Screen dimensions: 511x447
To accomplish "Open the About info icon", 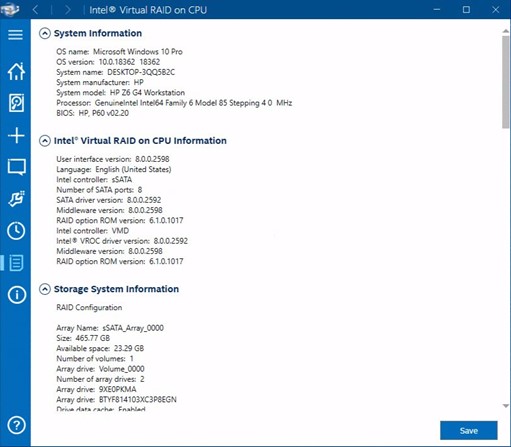I will coord(16,295).
